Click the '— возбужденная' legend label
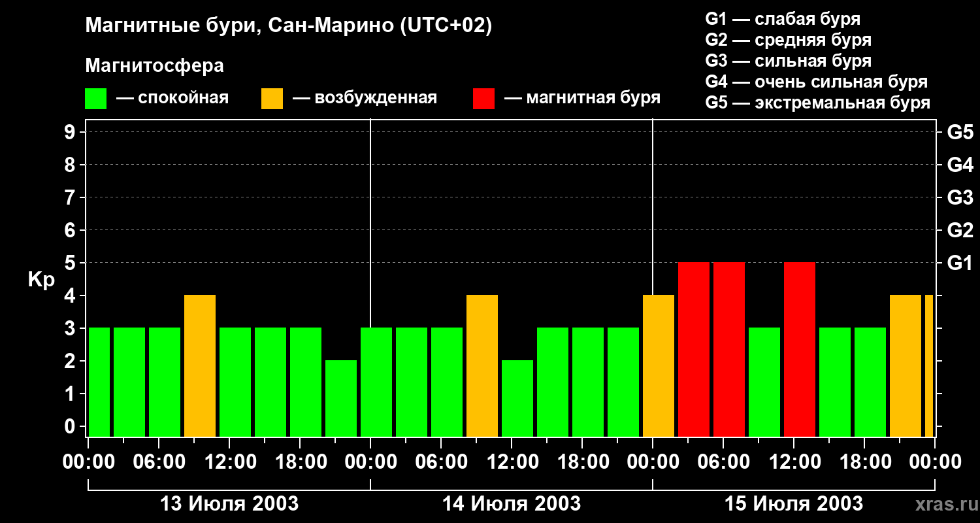This screenshot has width=980, height=523. [365, 98]
